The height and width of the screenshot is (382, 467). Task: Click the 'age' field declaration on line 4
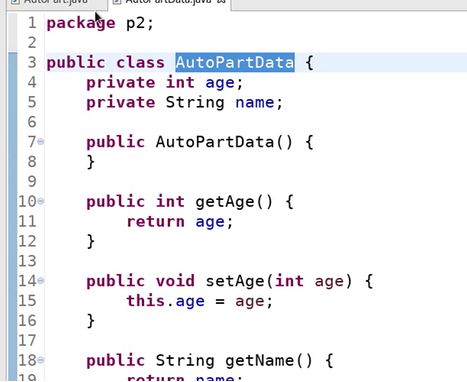220,82
